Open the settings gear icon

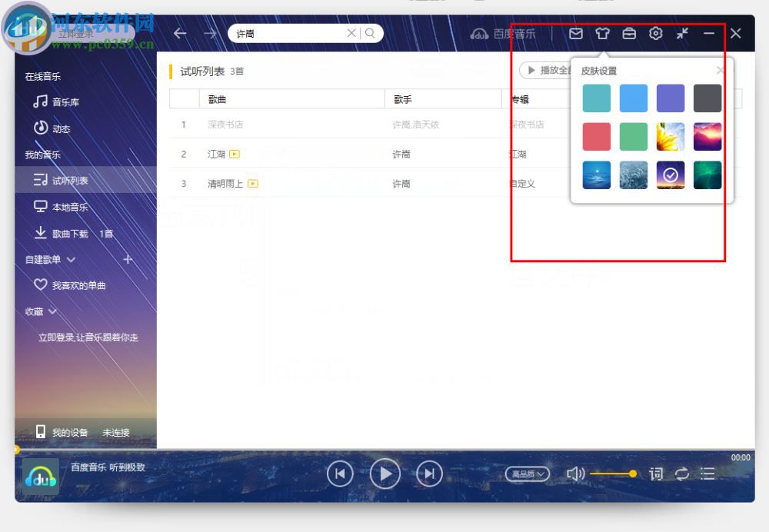click(x=655, y=33)
